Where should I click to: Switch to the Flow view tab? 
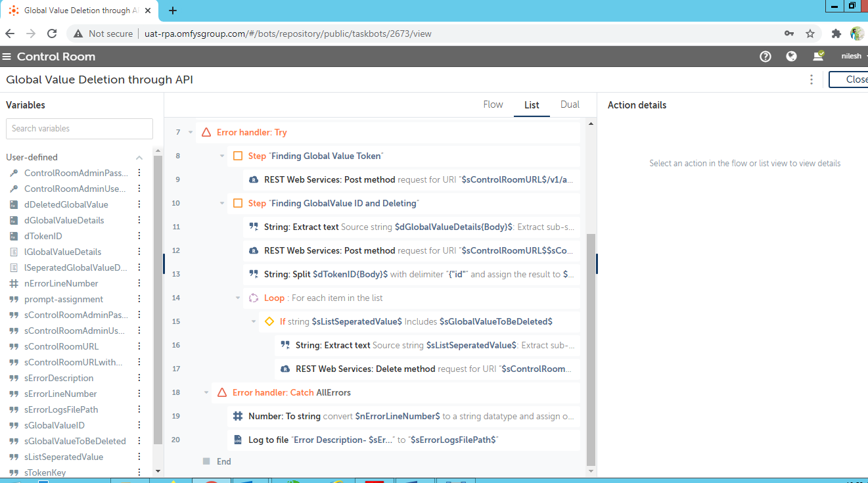[493, 105]
